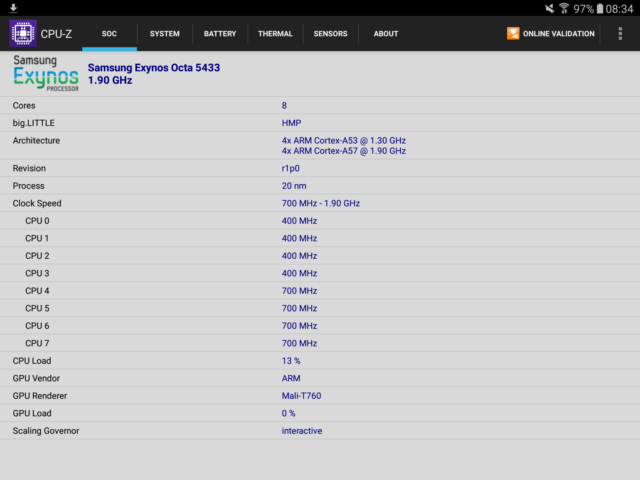The height and width of the screenshot is (480, 640).
Task: Tap the GPU Renderer label
Action: point(40,396)
